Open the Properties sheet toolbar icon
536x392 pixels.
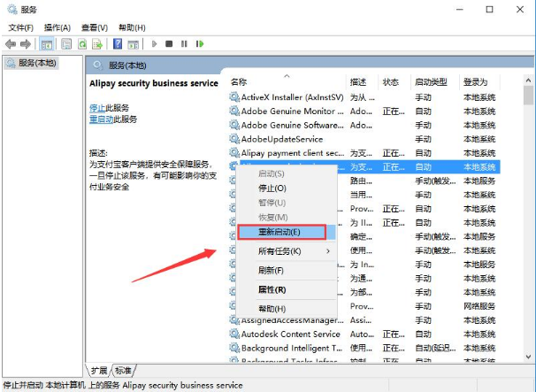coord(66,44)
